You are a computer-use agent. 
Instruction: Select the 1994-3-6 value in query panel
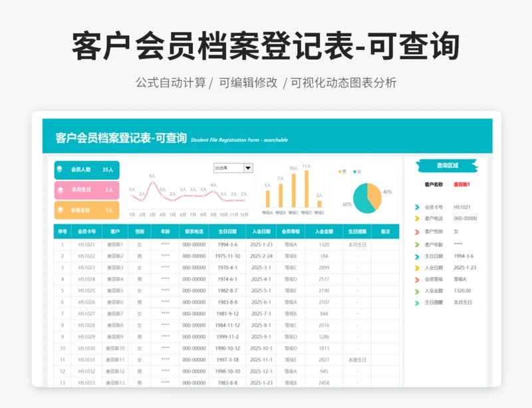[464, 256]
